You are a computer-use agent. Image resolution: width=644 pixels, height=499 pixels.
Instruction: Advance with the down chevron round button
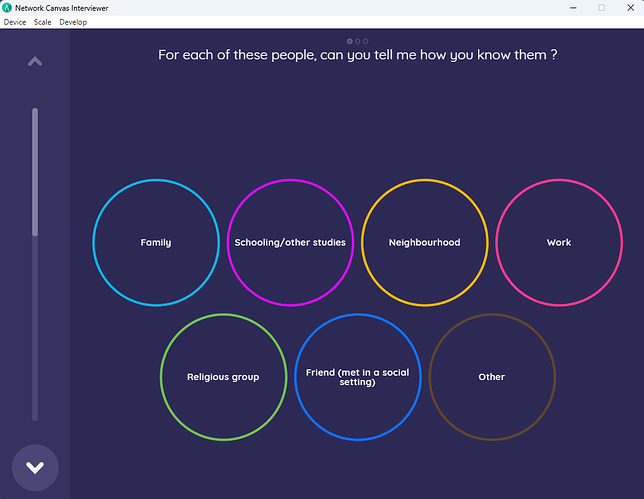[35, 467]
